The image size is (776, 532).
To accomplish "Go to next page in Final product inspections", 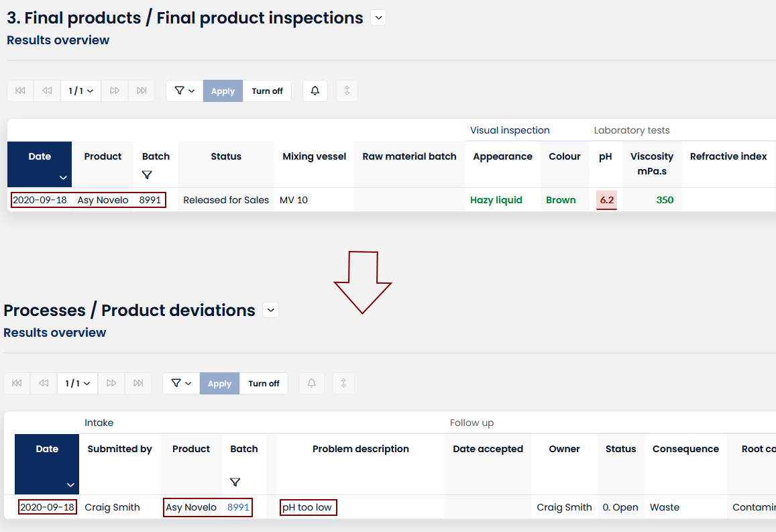I will (114, 91).
